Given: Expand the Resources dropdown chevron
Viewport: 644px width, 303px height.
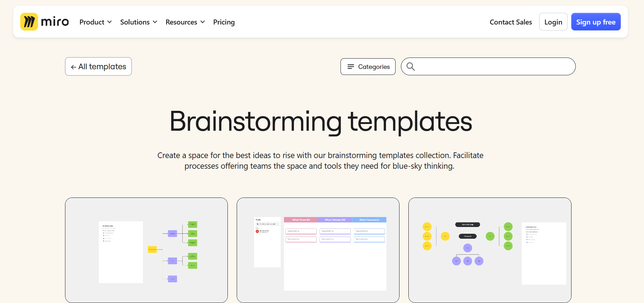Looking at the screenshot, I should click(x=203, y=22).
